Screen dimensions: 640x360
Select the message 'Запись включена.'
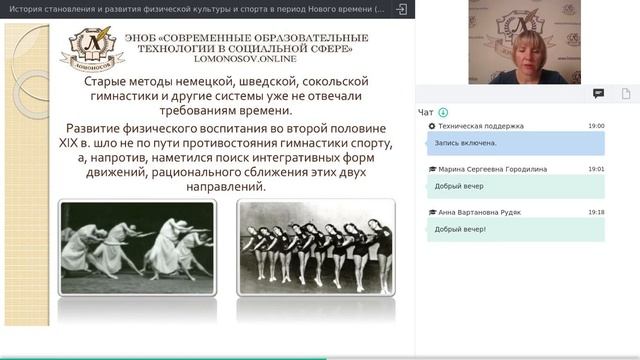click(x=516, y=143)
